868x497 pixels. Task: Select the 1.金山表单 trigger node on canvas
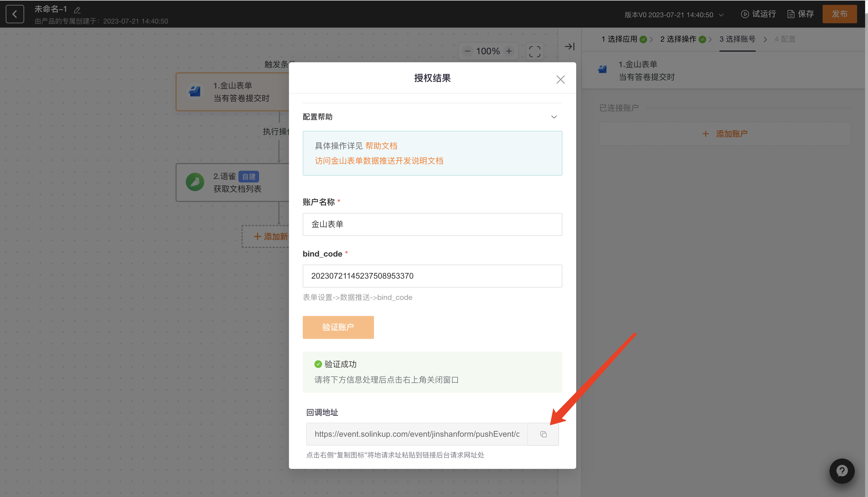click(x=232, y=92)
